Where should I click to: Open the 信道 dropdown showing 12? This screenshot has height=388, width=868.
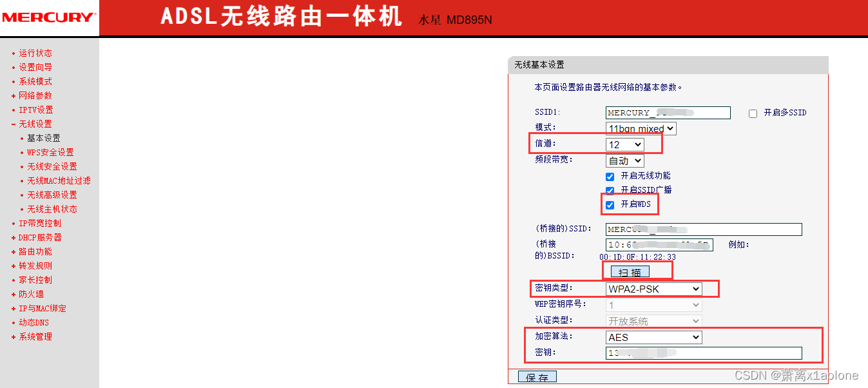coord(624,144)
